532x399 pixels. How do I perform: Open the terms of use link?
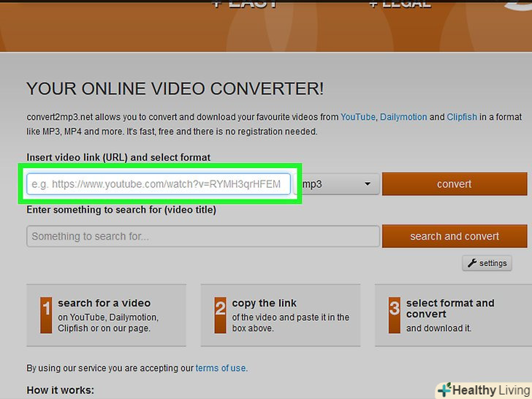(221, 368)
